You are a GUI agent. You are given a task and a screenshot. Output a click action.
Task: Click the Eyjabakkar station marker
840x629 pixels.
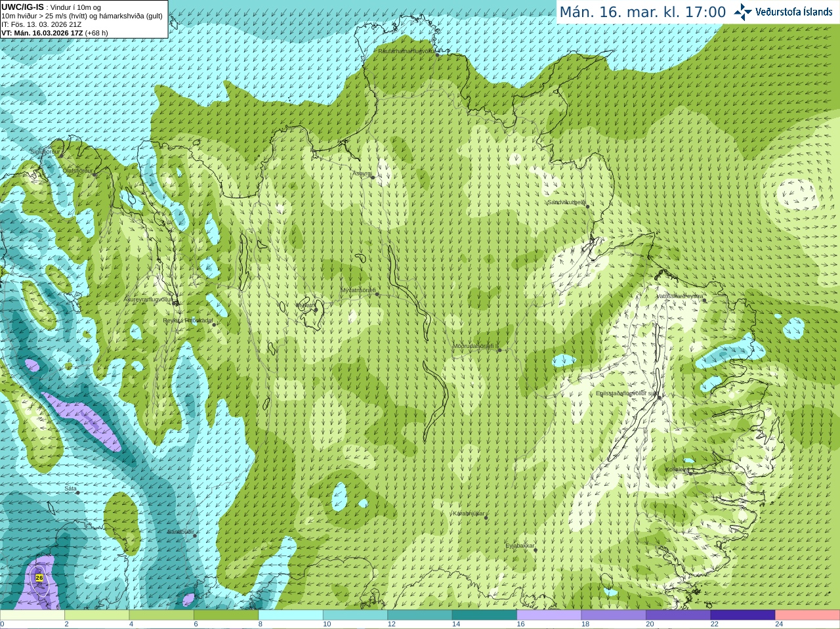(535, 550)
